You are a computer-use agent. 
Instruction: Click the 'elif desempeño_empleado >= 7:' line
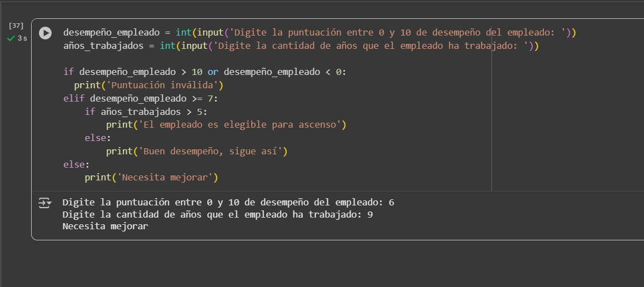(x=141, y=99)
